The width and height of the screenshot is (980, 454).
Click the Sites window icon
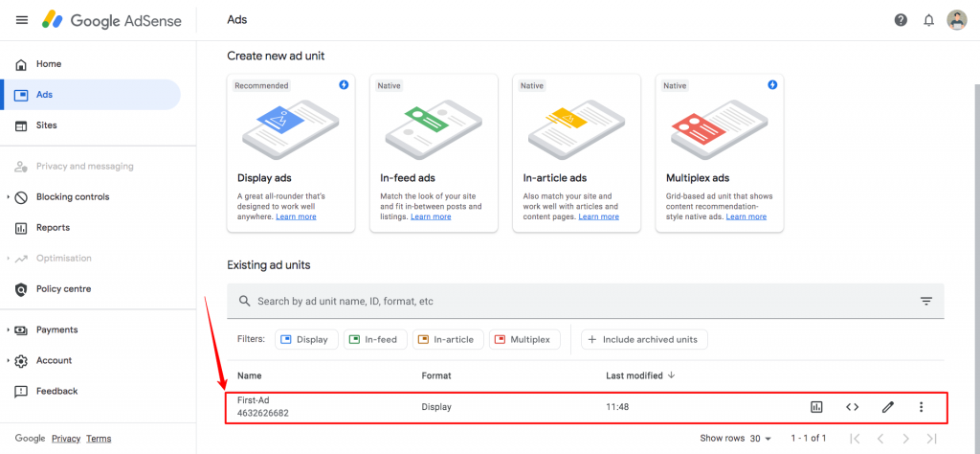(21, 125)
